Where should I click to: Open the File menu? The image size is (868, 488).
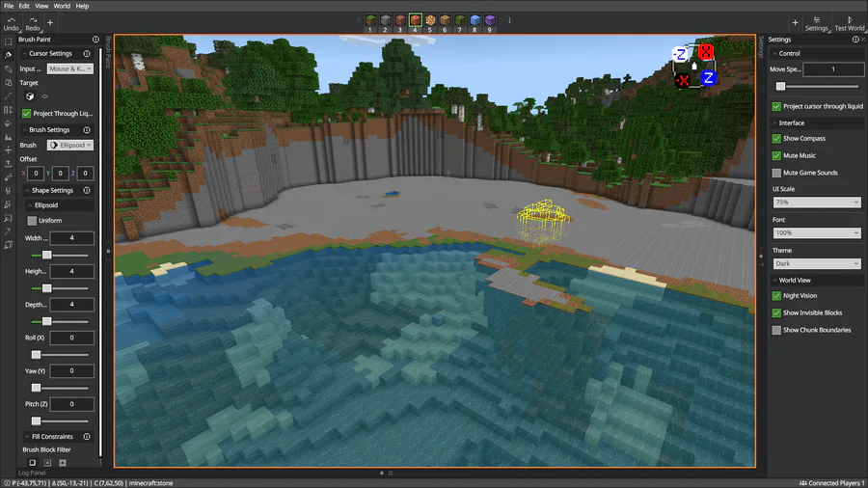tap(9, 6)
